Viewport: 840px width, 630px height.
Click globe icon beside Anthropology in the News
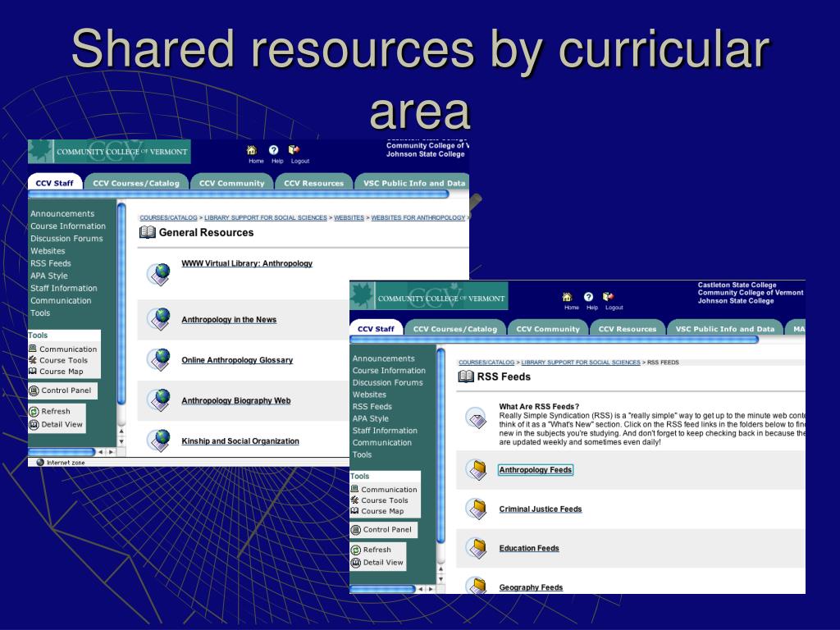click(159, 319)
